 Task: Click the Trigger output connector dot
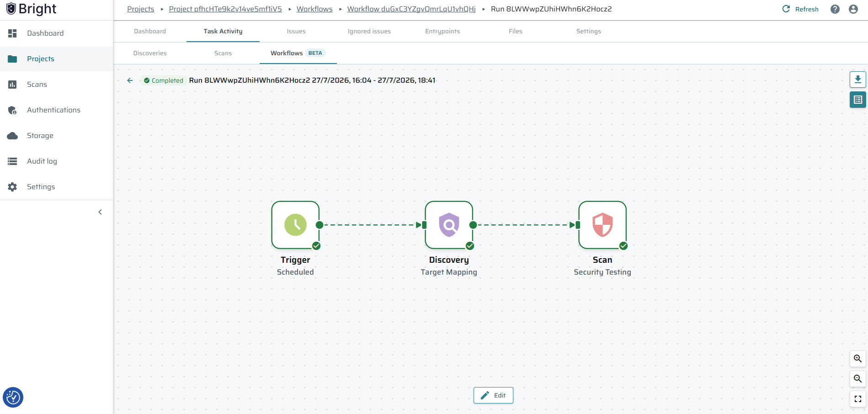(x=320, y=225)
